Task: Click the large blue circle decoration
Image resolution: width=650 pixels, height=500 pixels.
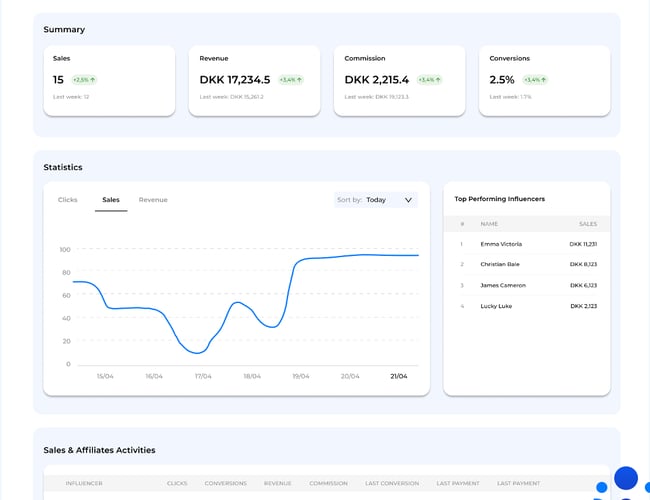Action: pyautogui.click(x=626, y=477)
